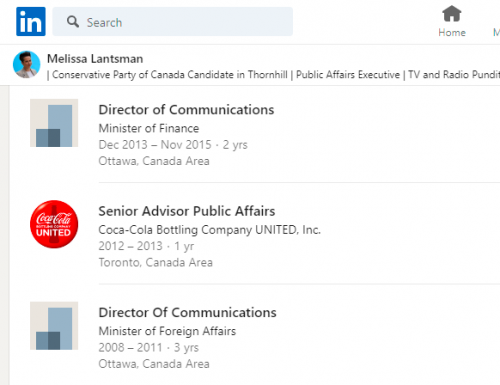500x385 pixels.
Task: Open the first Director of Communications title
Action: (186, 110)
